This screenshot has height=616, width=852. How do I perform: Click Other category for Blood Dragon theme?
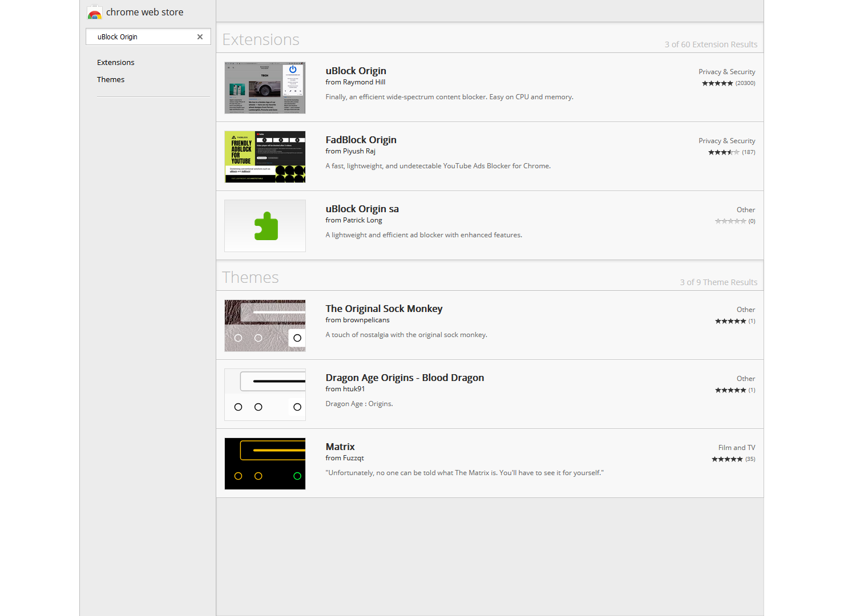(x=746, y=379)
